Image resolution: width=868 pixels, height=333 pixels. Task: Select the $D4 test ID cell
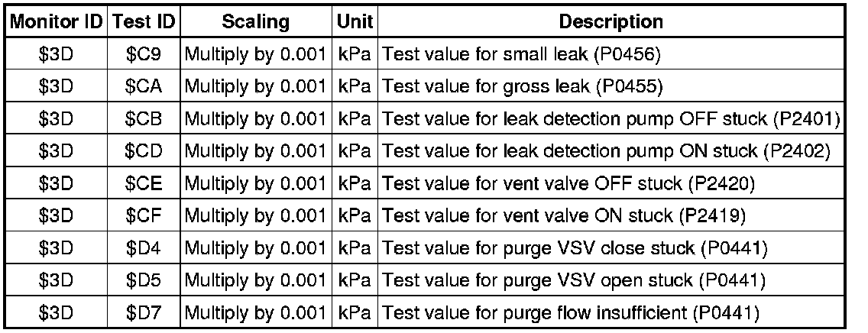(x=144, y=247)
